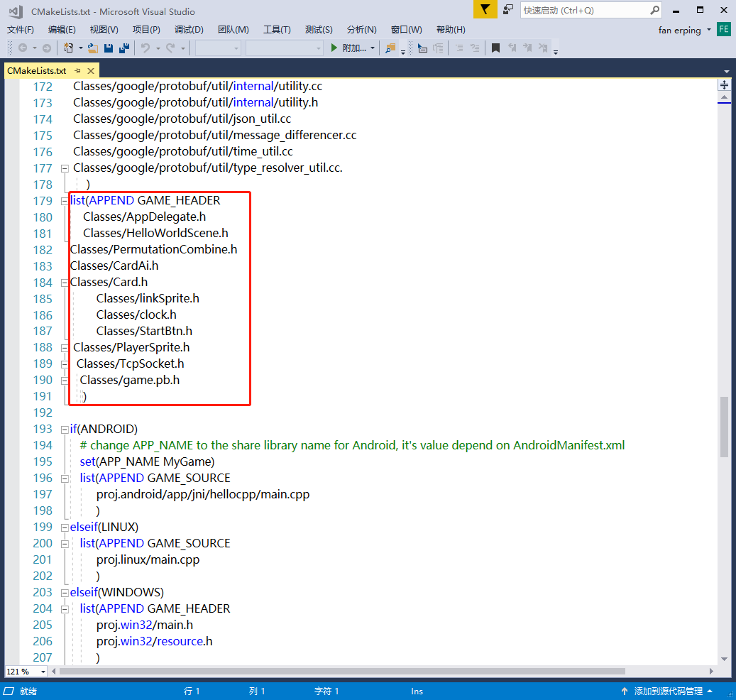Toggle the pin on the CMakeLists.txt tab
The height and width of the screenshot is (700, 736).
click(x=78, y=71)
